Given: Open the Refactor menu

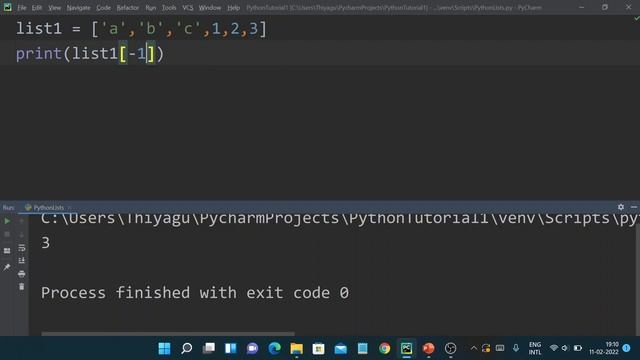Looking at the screenshot, I should (x=128, y=8).
